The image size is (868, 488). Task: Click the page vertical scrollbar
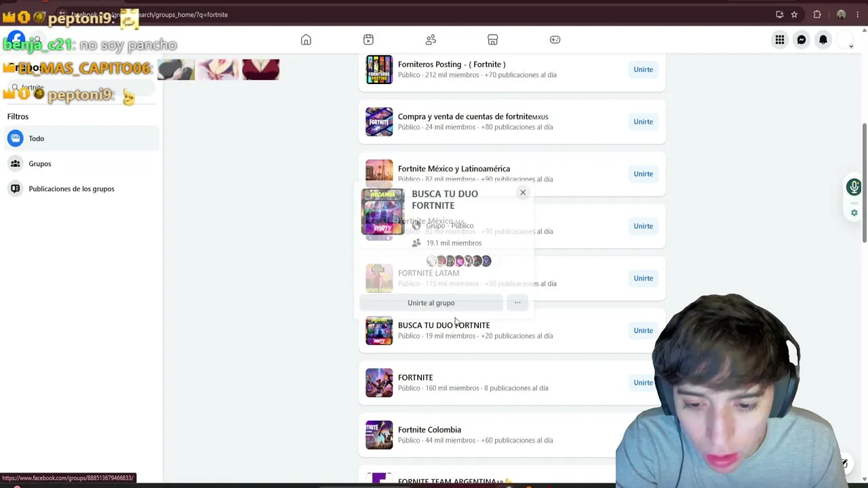pyautogui.click(x=864, y=183)
